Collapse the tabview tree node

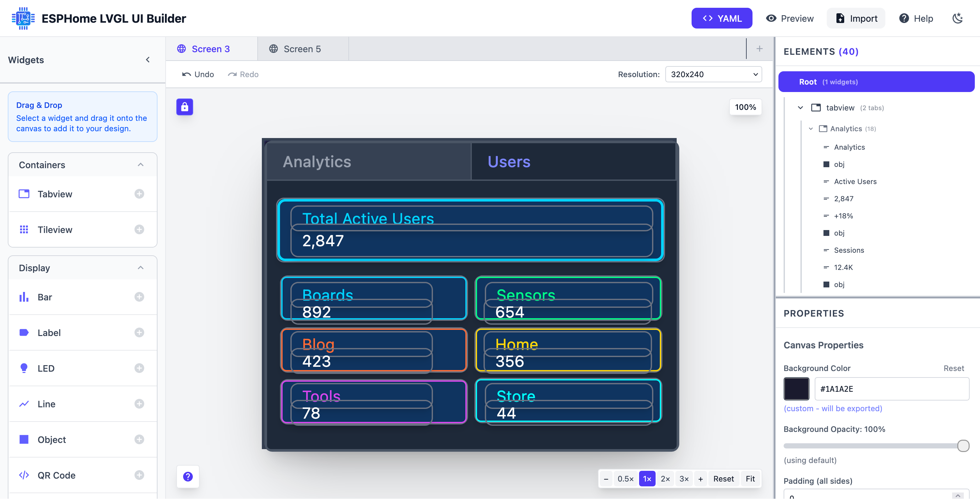click(800, 108)
